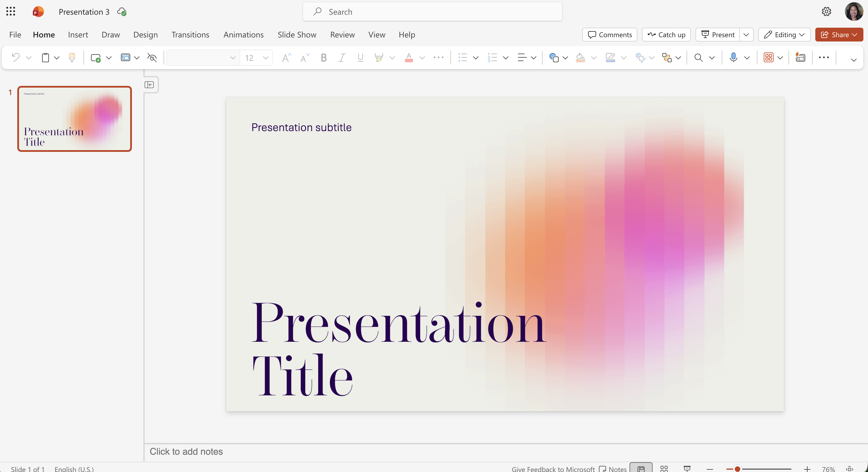Toggle the Notes pane in status bar
The height and width of the screenshot is (472, 868).
click(x=613, y=469)
